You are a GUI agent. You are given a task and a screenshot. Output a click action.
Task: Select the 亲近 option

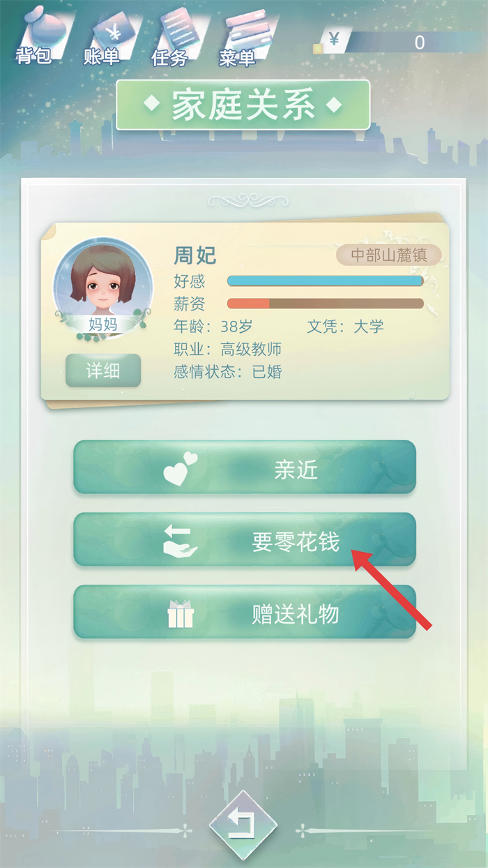[x=245, y=467]
